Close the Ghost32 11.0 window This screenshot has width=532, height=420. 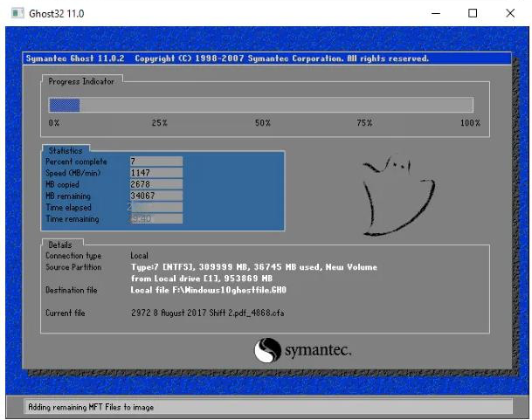(510, 14)
